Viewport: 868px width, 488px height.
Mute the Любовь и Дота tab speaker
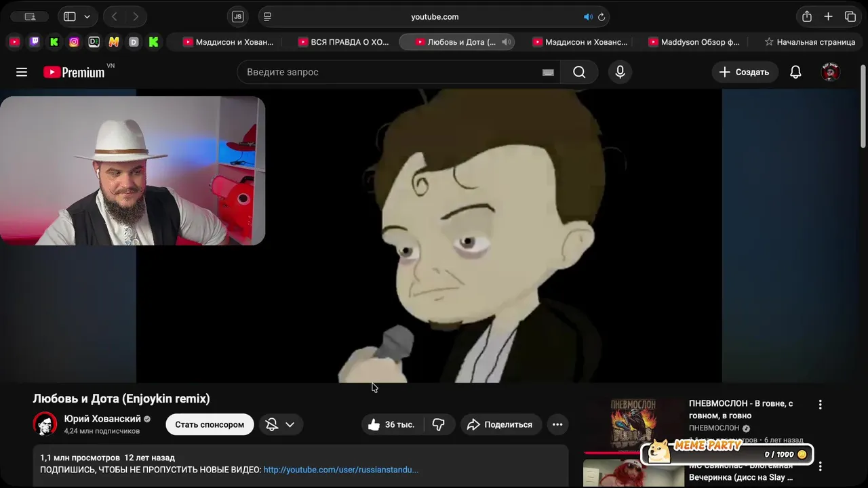click(x=506, y=42)
